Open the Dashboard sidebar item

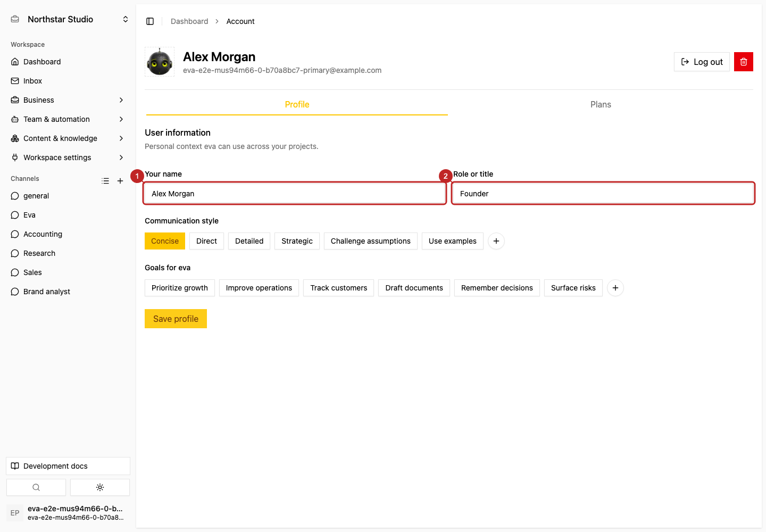coord(68,62)
